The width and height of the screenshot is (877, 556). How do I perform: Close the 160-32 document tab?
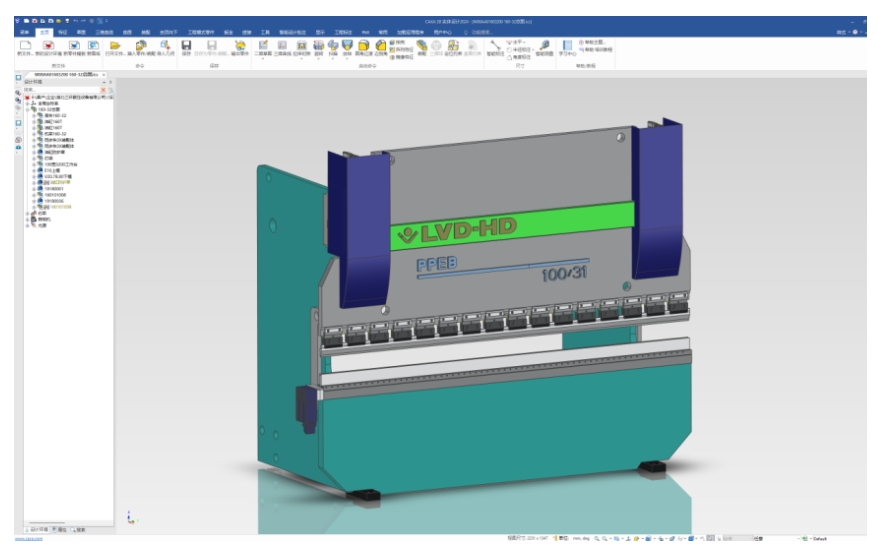(103, 74)
